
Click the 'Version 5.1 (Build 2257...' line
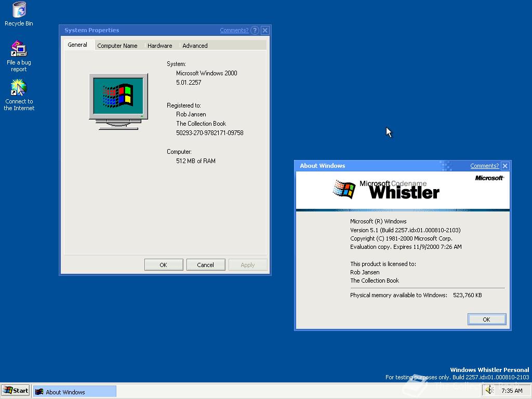click(x=405, y=230)
